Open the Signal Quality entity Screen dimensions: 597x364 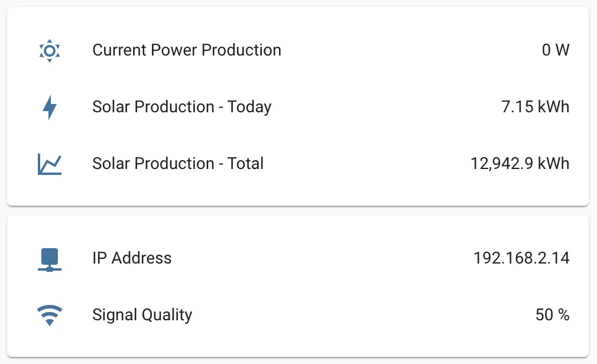142,315
